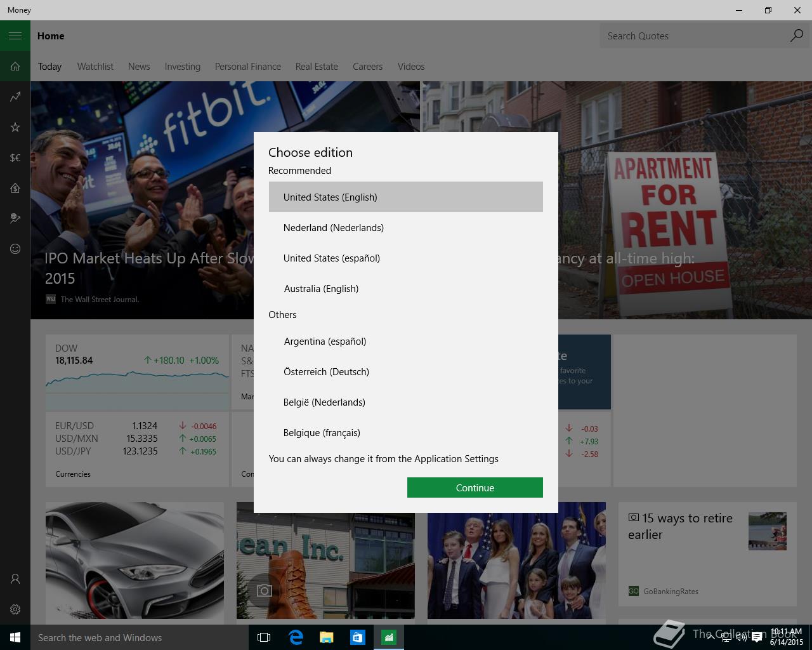Image resolution: width=812 pixels, height=650 pixels.
Task: Go to Home via sidebar house icon
Action: coord(15,66)
